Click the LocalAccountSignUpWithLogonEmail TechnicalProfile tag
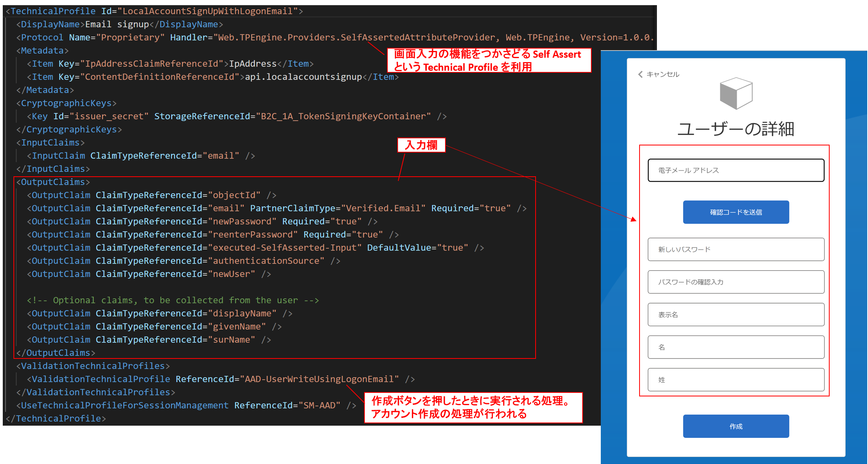 (x=154, y=11)
